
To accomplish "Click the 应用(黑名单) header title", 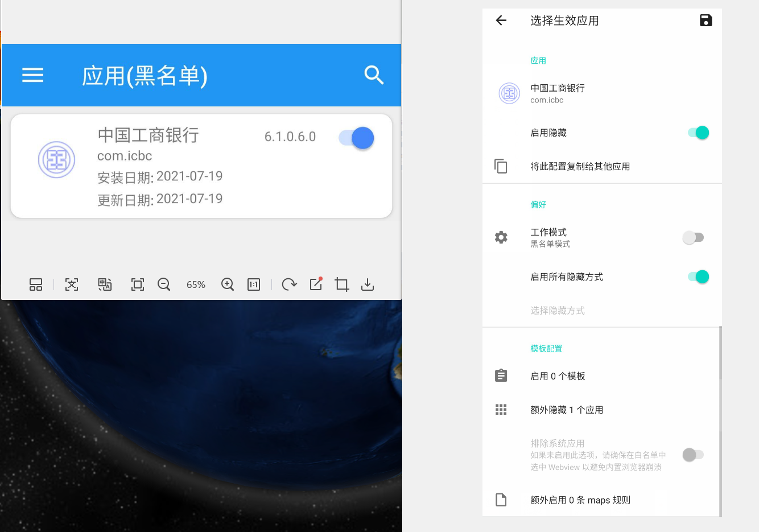I will (145, 75).
